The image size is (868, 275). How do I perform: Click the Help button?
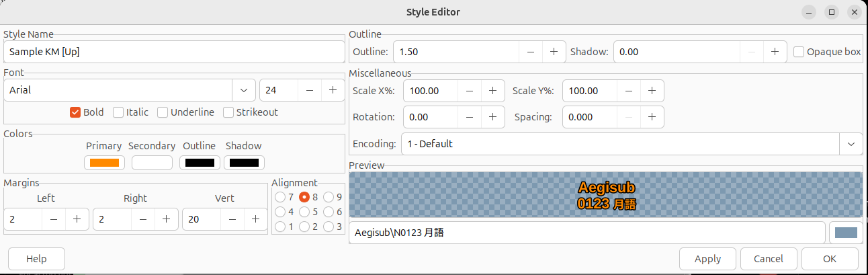[36, 259]
